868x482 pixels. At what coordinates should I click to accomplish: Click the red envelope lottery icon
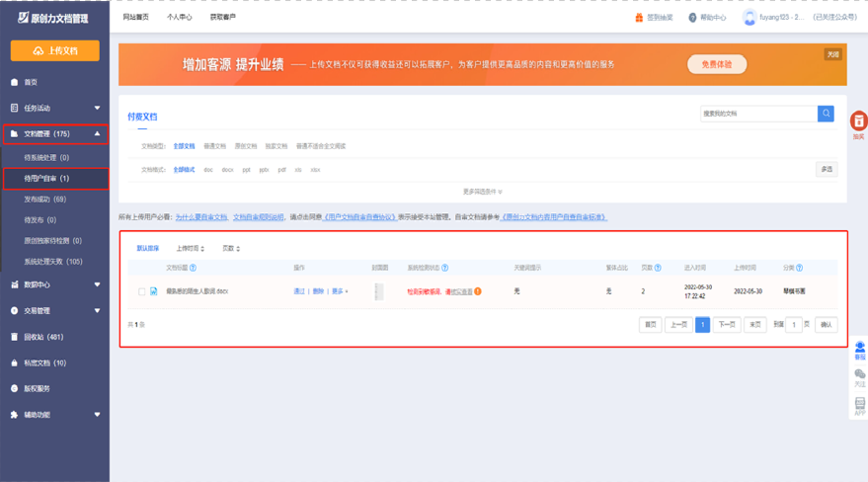coord(858,120)
